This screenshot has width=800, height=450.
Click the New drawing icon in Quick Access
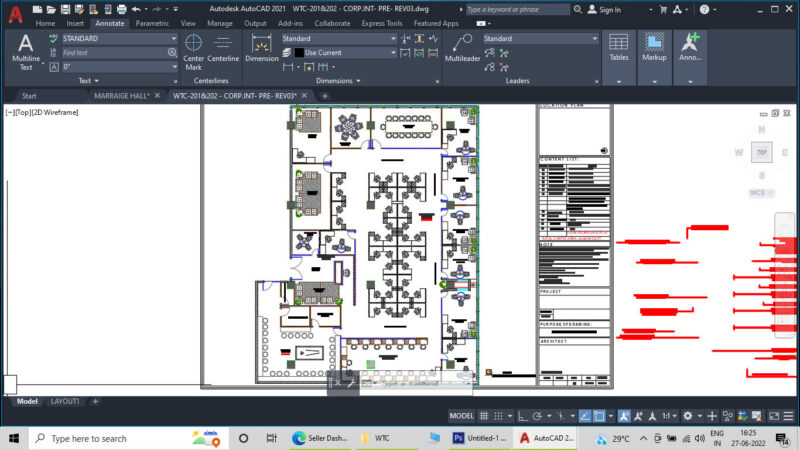[x=37, y=9]
